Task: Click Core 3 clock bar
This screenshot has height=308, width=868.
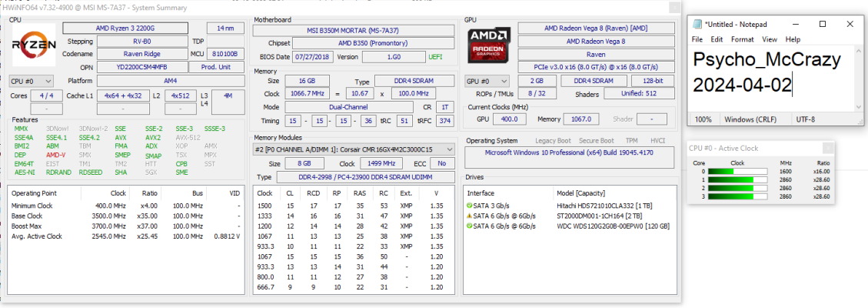Action: click(738, 196)
